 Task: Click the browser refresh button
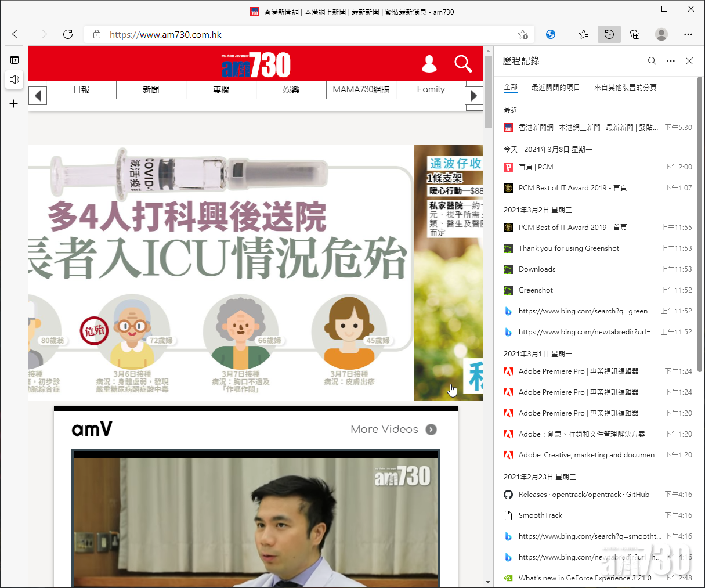tap(68, 34)
